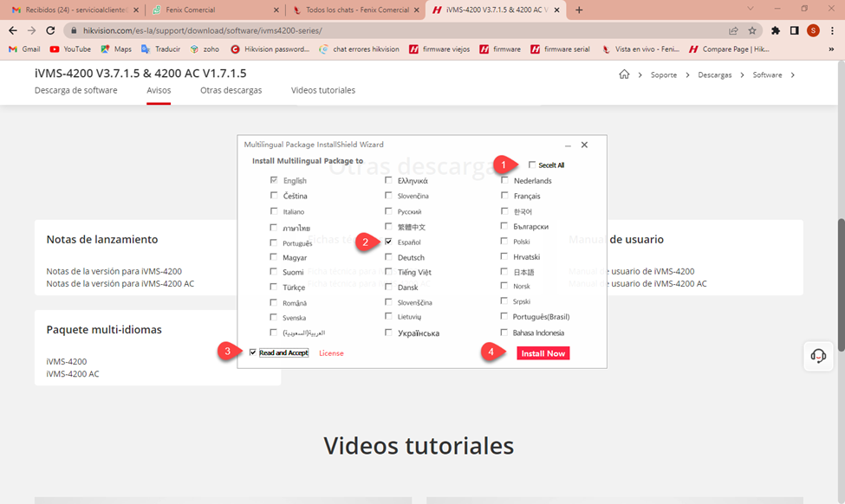Open the Chrome three-dot menu
Screen dimensions: 845x504
(x=832, y=30)
